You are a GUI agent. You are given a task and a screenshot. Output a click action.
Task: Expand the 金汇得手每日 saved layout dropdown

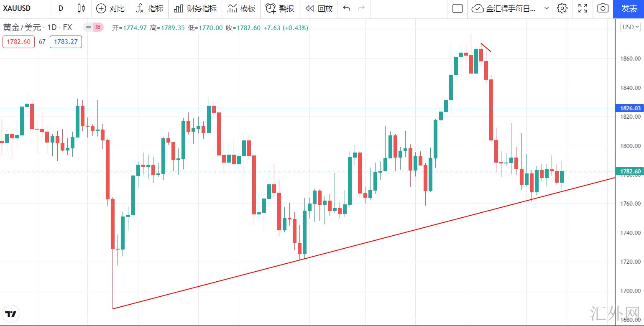[546, 8]
